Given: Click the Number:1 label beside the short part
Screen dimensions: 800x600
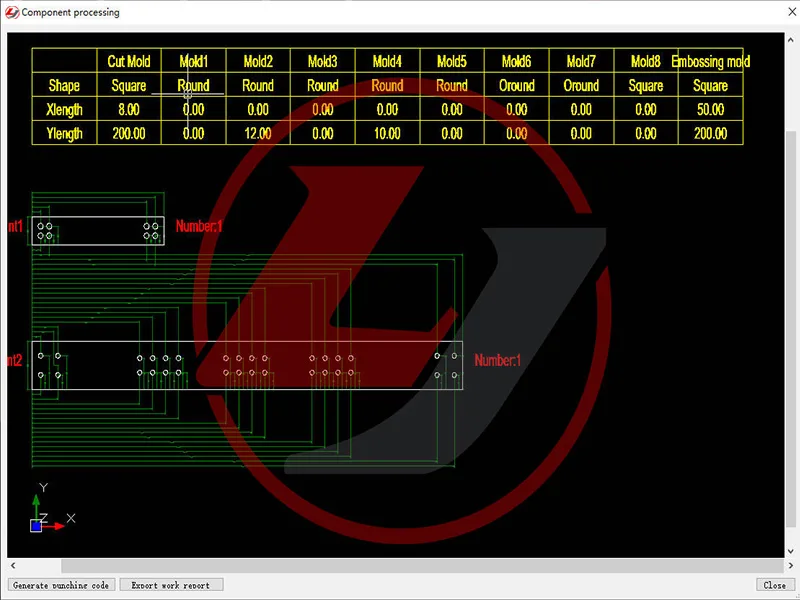Looking at the screenshot, I should point(198,227).
